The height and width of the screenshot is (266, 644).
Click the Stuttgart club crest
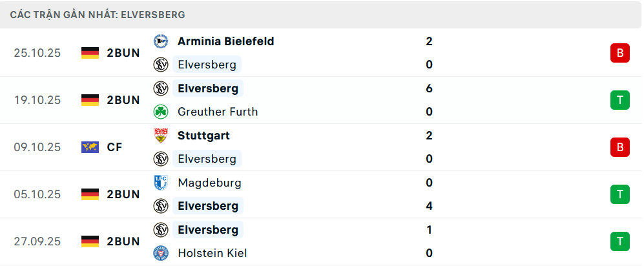tap(161, 136)
